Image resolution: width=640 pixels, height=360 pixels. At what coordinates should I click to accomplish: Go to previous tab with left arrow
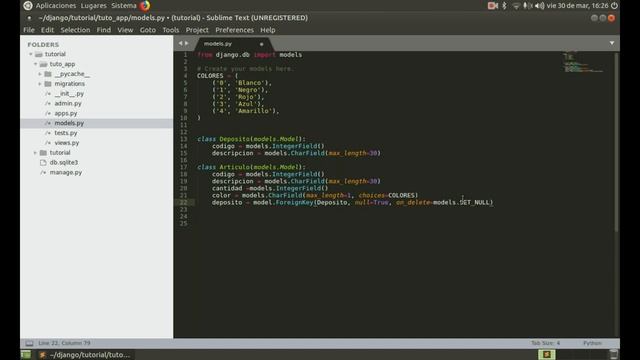click(180, 43)
